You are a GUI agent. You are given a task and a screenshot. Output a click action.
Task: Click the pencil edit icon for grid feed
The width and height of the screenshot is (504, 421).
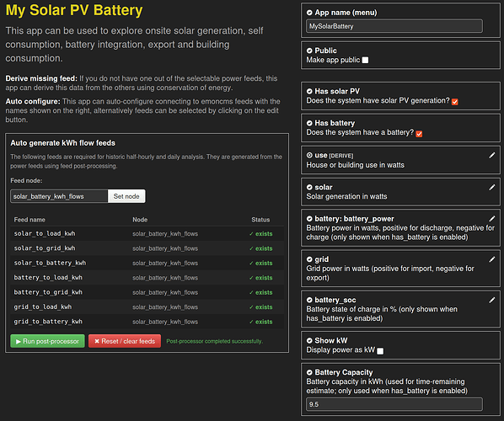(x=492, y=259)
